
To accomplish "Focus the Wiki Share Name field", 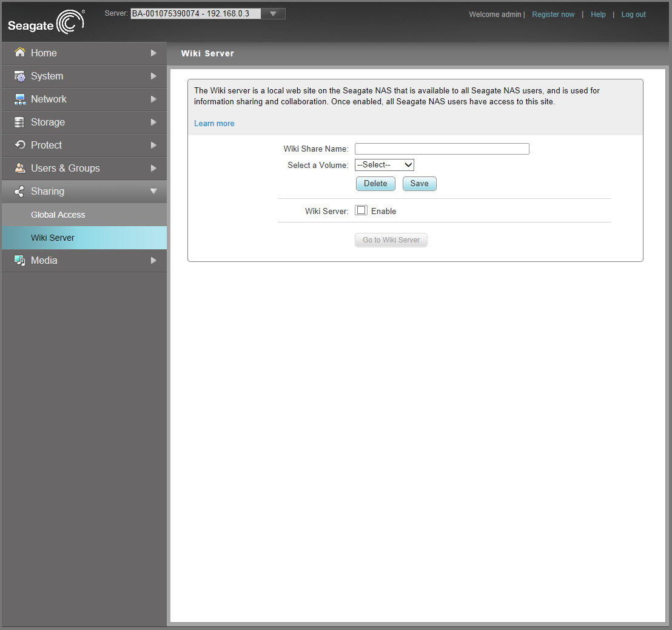I will click(x=442, y=149).
